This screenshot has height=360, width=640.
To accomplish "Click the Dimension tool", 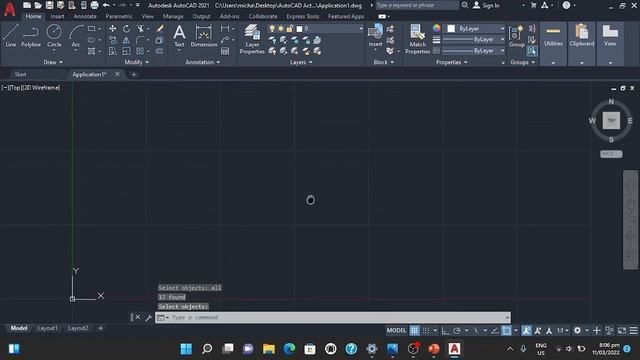I will pyautogui.click(x=204, y=36).
